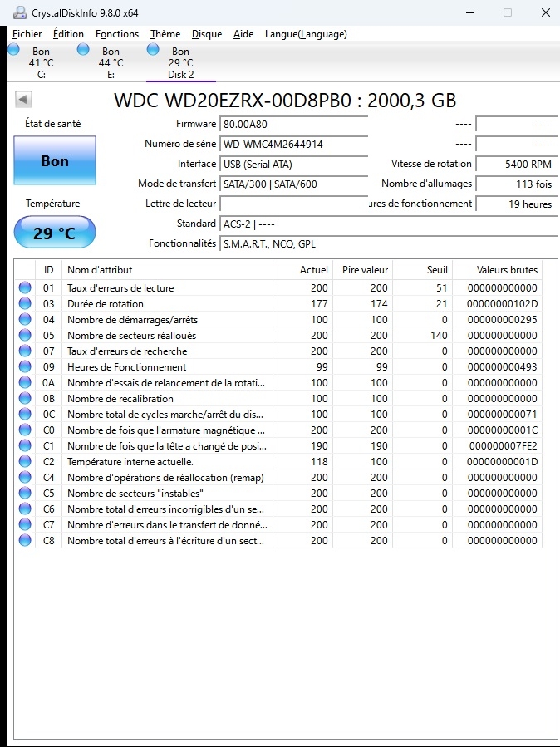Click raw value 00000000001D
Screen dimensions: 560x747
(502, 462)
